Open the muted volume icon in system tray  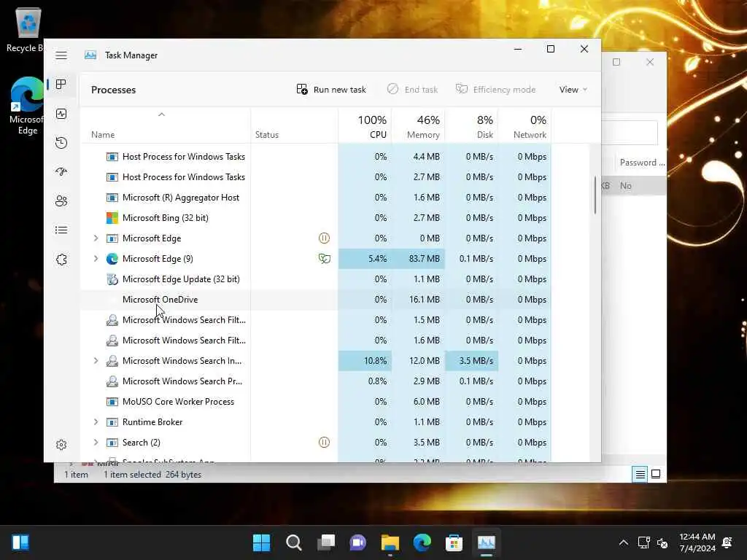click(x=662, y=542)
